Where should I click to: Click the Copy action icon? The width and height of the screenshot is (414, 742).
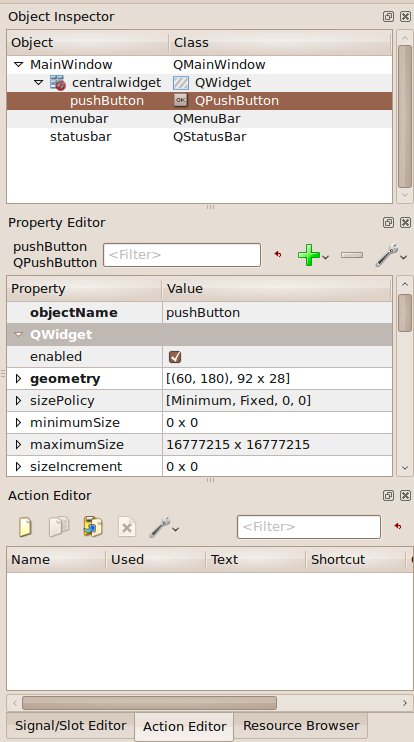(x=59, y=527)
